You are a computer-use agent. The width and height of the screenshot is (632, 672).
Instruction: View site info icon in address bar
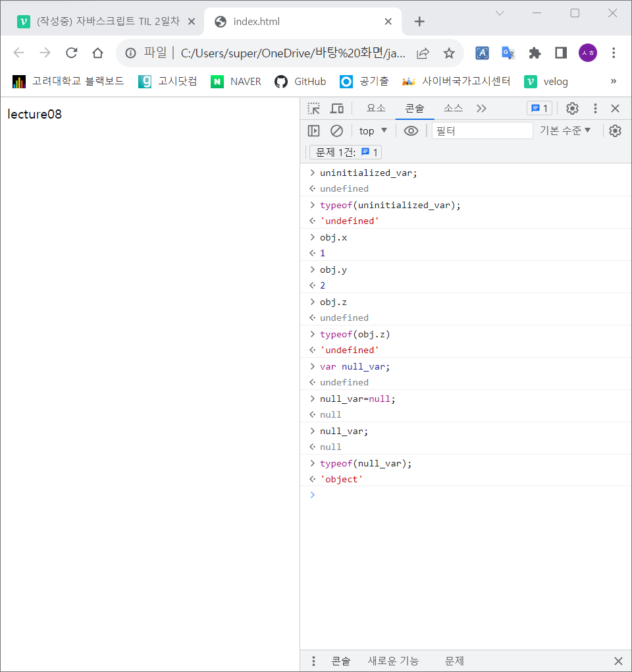pyautogui.click(x=130, y=53)
